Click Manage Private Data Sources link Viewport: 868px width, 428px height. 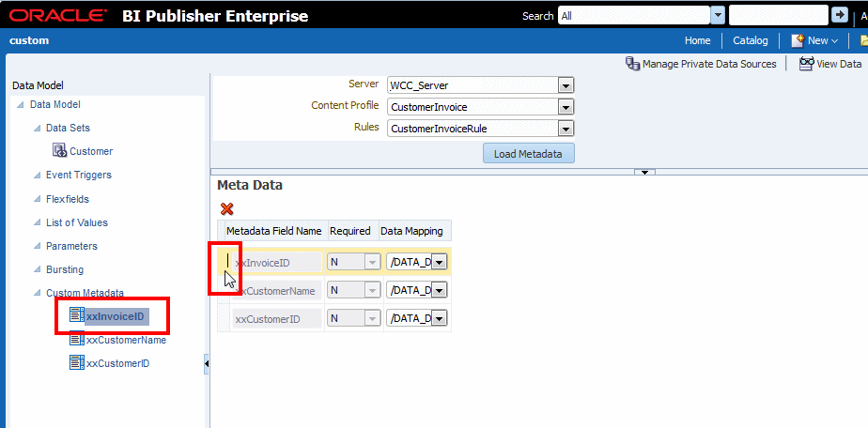click(x=709, y=64)
